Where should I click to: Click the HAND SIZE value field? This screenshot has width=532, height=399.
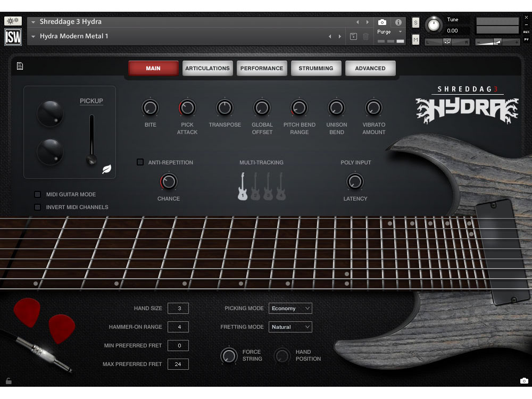178,308
